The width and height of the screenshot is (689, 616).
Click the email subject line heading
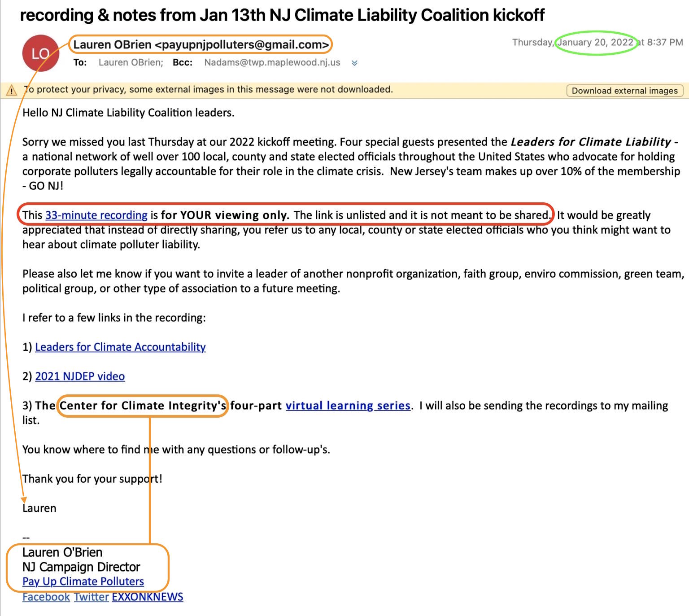(282, 15)
